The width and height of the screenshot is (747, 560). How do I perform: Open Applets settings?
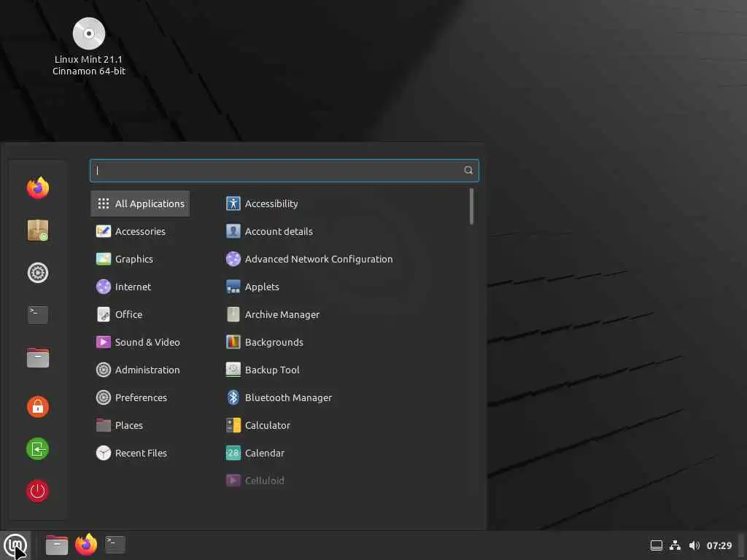point(252,287)
